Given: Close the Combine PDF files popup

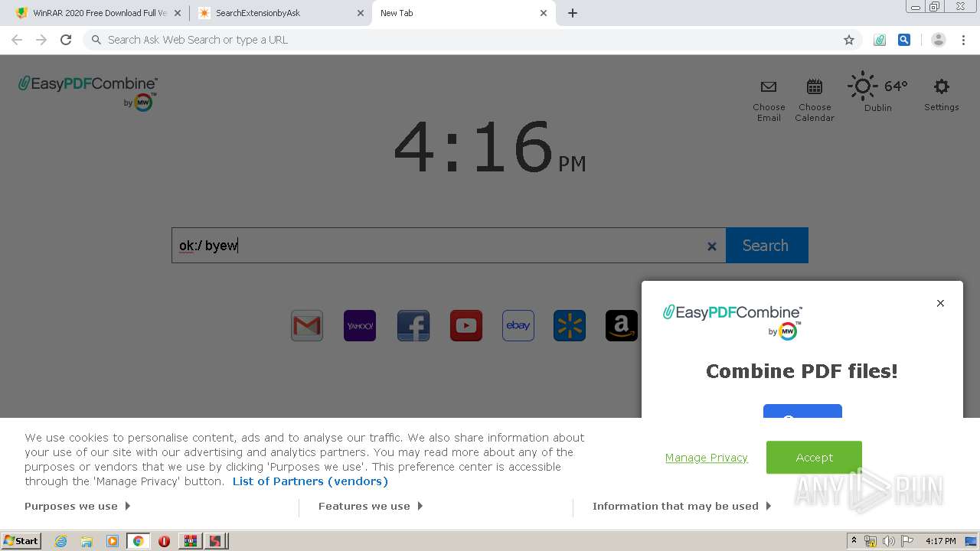Looking at the screenshot, I should (x=940, y=303).
